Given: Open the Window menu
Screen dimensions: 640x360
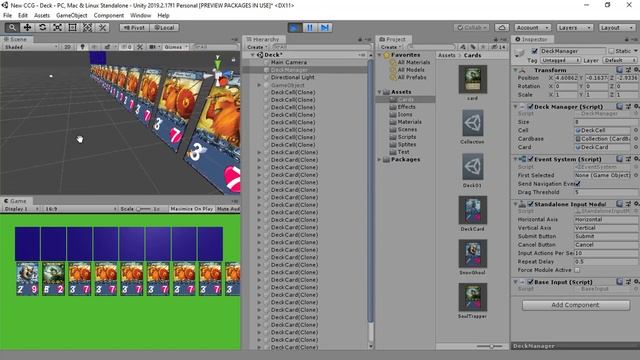Looking at the screenshot, I should [x=140, y=16].
